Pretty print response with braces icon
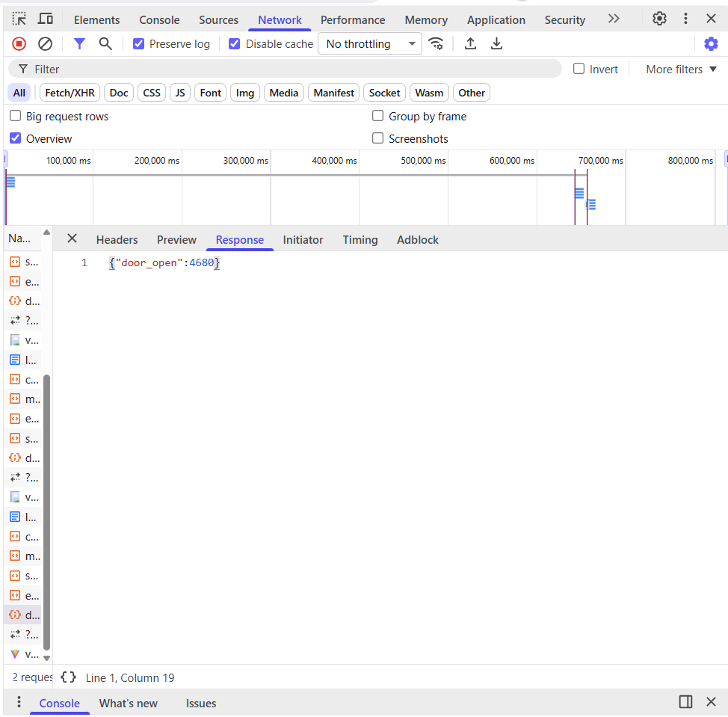Image resolution: width=728 pixels, height=717 pixels. (x=69, y=677)
